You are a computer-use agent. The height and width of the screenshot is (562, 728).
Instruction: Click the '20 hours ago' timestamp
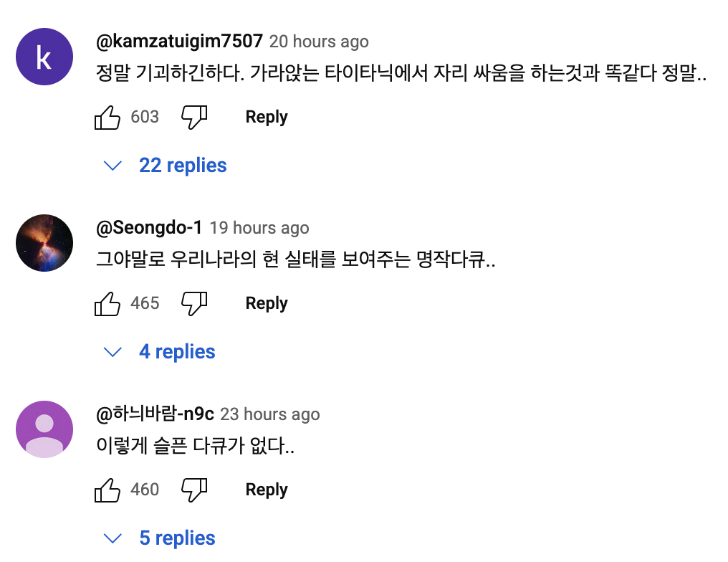click(319, 42)
